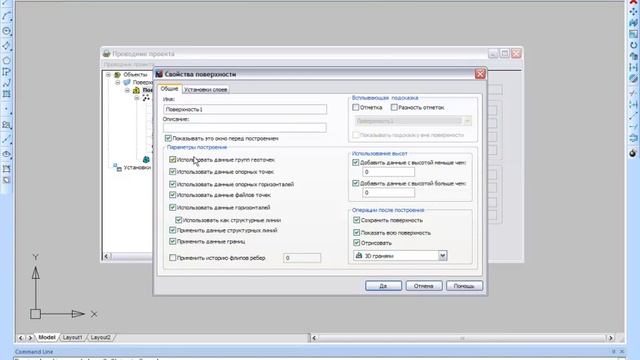The width and height of the screenshot is (640, 360).
Task: Toggle 'Сохранить поверхность' checkbox
Action: pyautogui.click(x=356, y=220)
